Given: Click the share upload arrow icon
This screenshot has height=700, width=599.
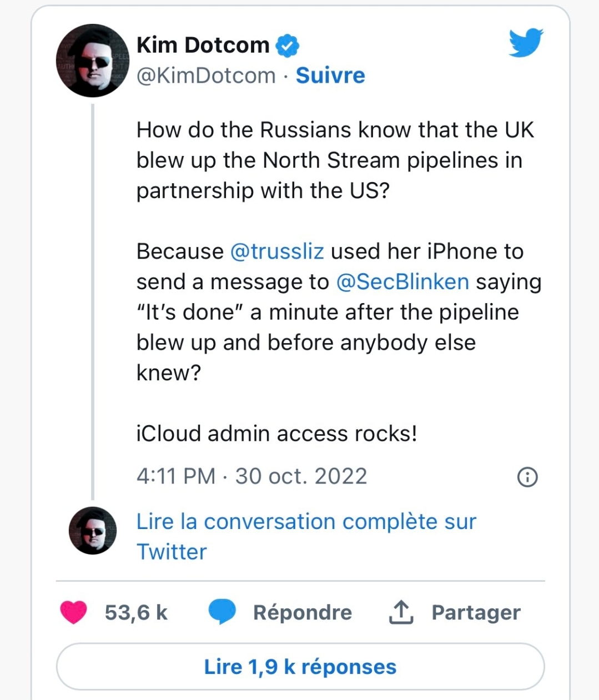Looking at the screenshot, I should [400, 612].
